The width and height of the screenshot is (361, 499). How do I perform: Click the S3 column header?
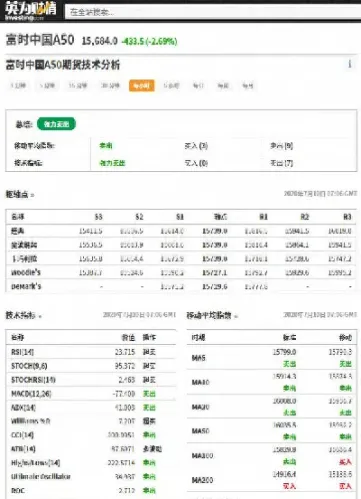pos(98,217)
